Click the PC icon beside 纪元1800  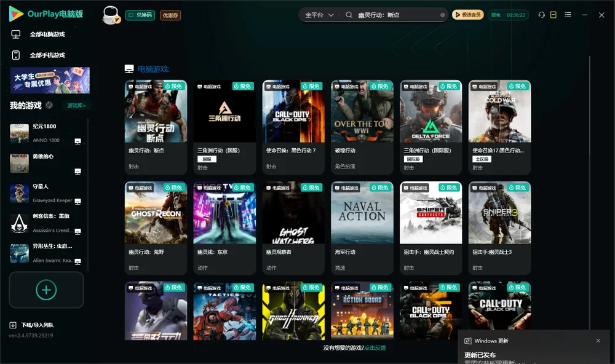pyautogui.click(x=77, y=141)
